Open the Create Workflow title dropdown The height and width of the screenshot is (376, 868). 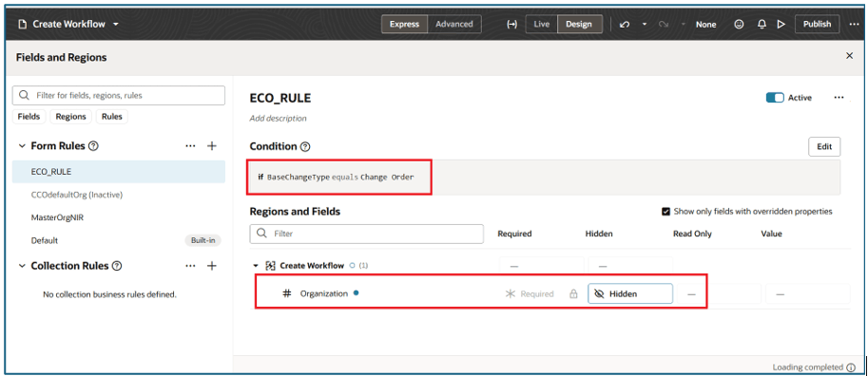click(116, 25)
